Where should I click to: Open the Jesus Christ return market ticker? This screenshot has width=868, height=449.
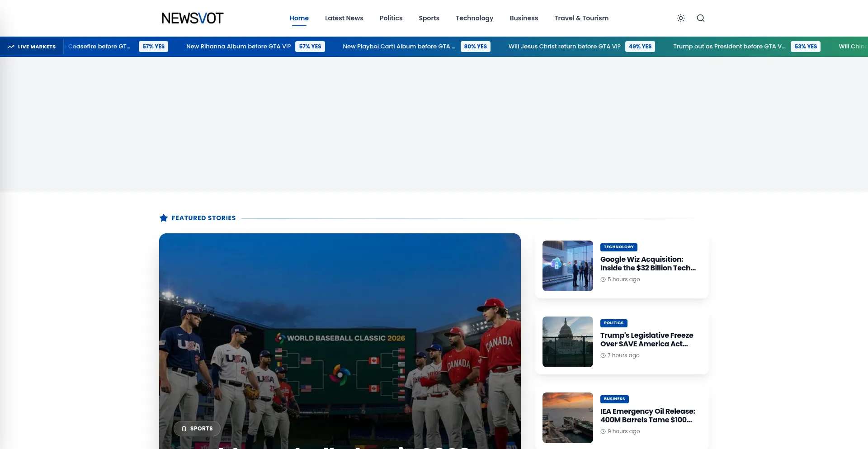(x=564, y=47)
